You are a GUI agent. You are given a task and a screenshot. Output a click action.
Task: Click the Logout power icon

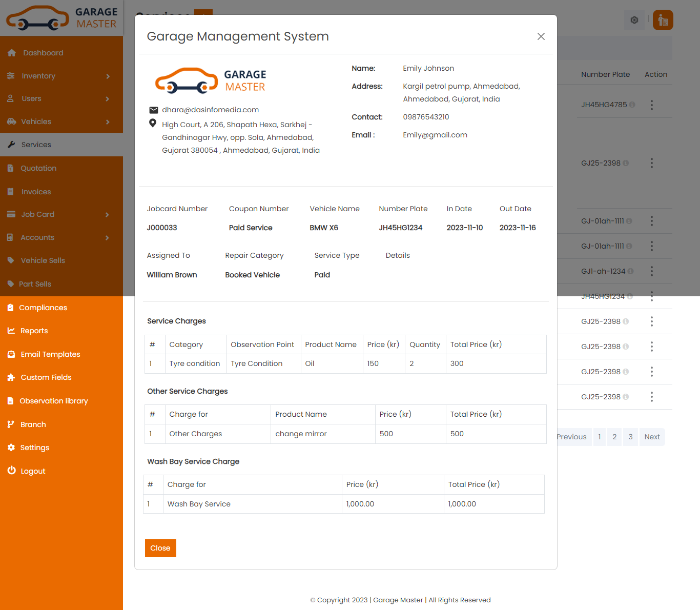click(x=11, y=471)
